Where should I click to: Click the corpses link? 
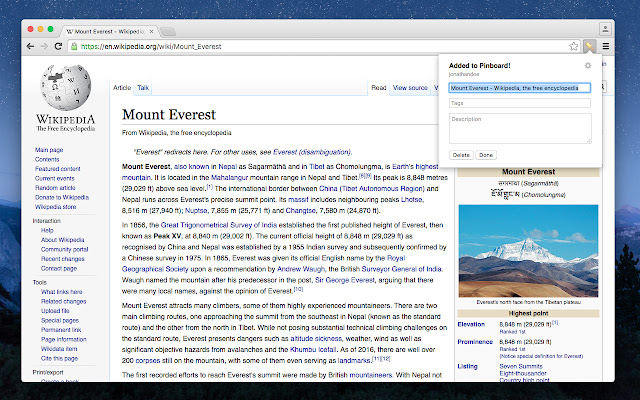(148, 360)
